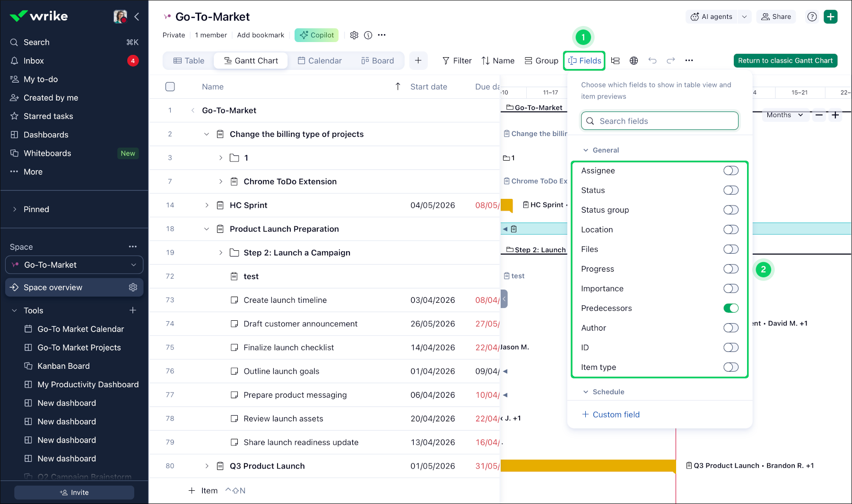Enable the Assignee field toggle

point(730,171)
